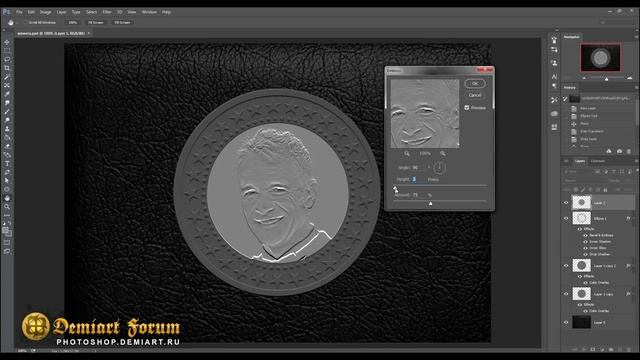Hide the bottom Layer 0 eye
This screenshot has width=640, height=360.
[x=566, y=322]
